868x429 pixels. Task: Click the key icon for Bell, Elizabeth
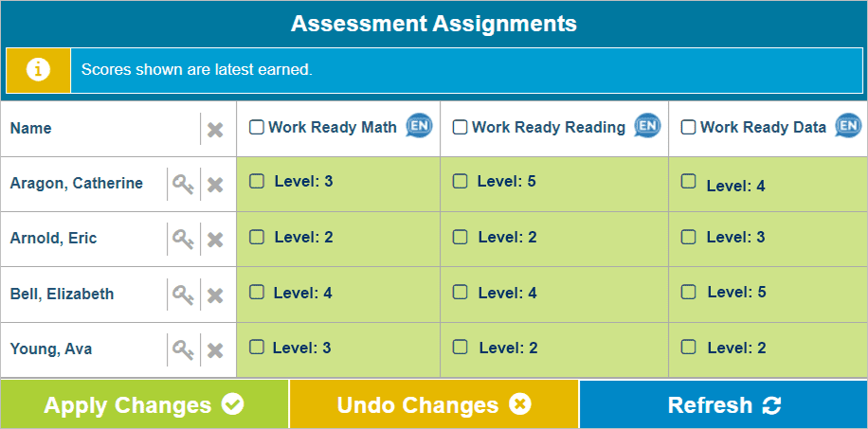pos(183,295)
